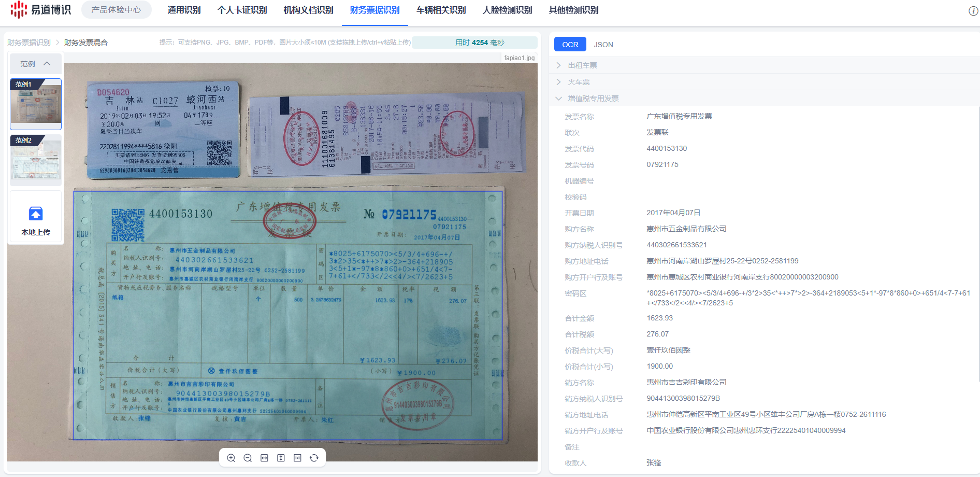Collapse the 增值税专用发票 section
Viewport: 980px width, 477px height.
coord(593,99)
